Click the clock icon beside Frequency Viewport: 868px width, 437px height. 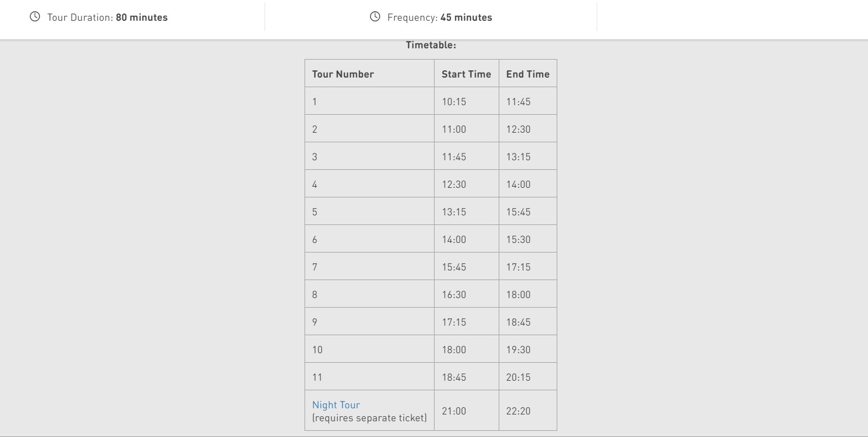pyautogui.click(x=375, y=17)
